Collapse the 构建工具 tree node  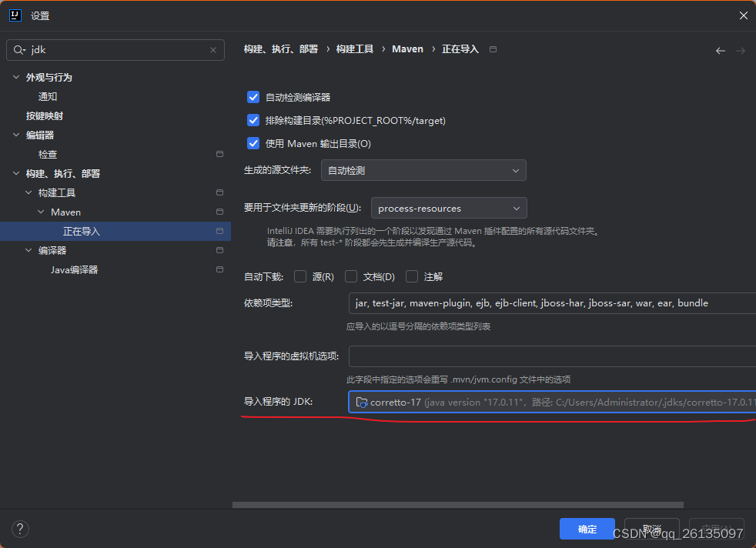tap(29, 192)
